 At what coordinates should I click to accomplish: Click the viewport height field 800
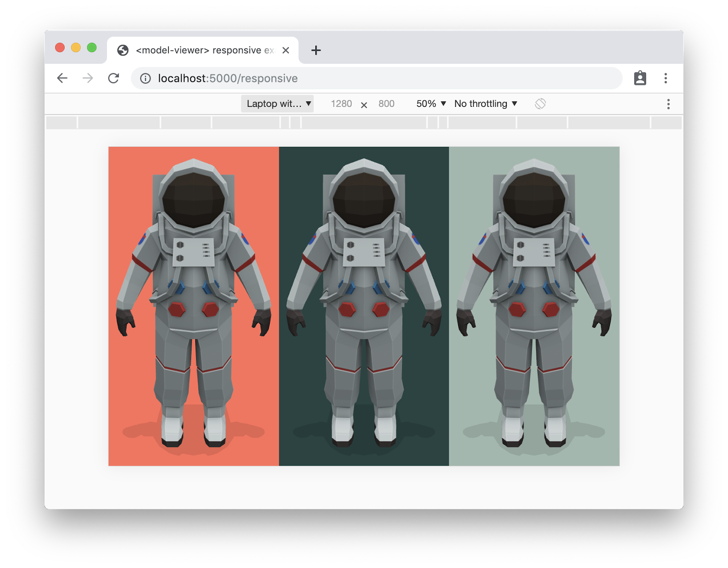click(x=386, y=104)
